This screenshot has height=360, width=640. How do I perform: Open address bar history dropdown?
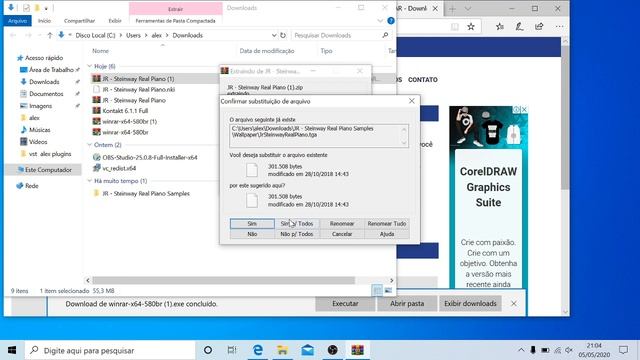pyautogui.click(x=274, y=36)
